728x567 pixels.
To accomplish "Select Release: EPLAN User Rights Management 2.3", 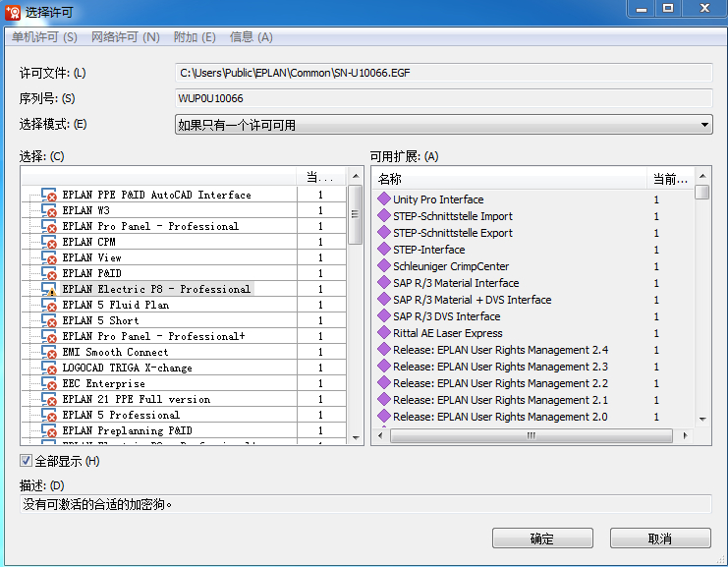I will click(x=500, y=367).
